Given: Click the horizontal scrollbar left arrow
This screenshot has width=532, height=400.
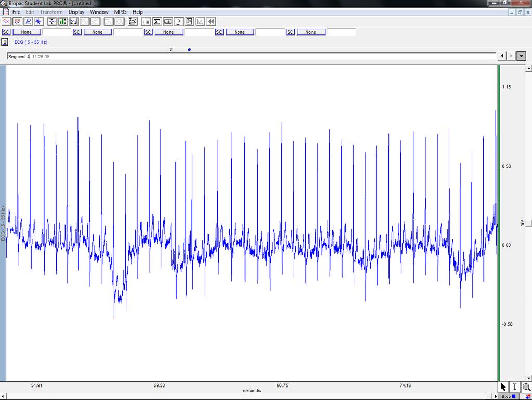Looking at the screenshot, I should pyautogui.click(x=3, y=396).
